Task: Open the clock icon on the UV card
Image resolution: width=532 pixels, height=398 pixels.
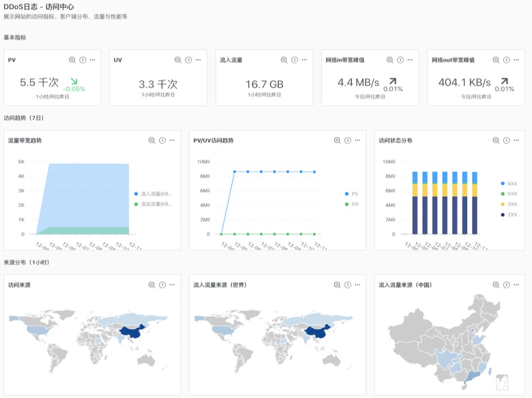Action: click(189, 60)
